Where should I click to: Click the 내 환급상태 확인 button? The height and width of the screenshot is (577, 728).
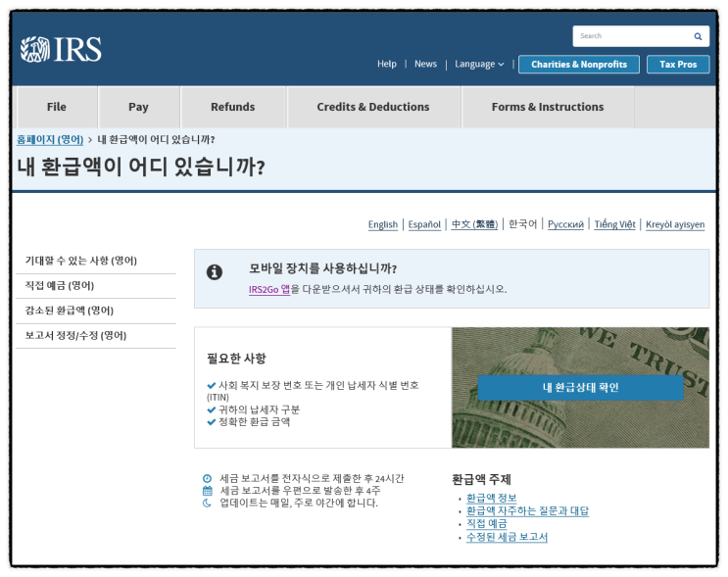(580, 388)
